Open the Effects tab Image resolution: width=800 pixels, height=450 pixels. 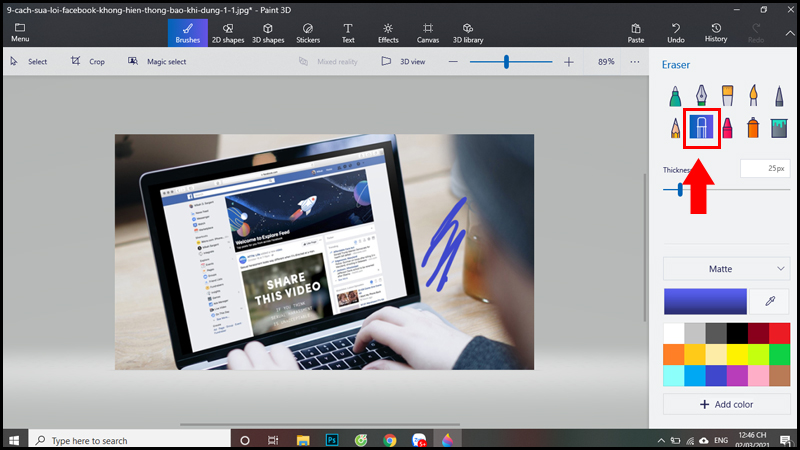tap(388, 33)
